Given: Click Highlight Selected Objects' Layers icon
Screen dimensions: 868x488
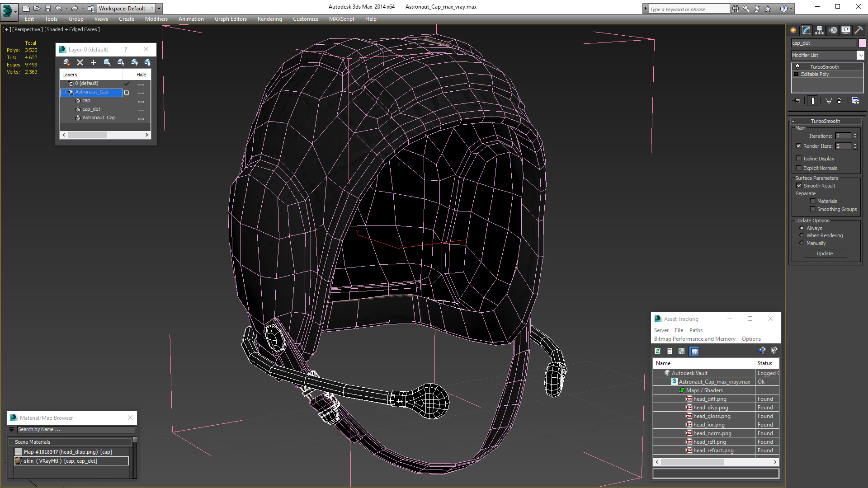Looking at the screenshot, I should coord(121,62).
